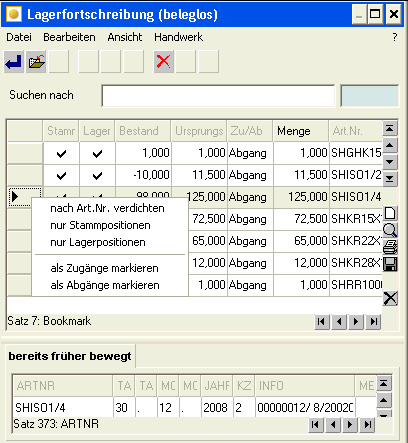Screen dimensions: 408x443
Task: Toggle Lager checkmark in SHISO1/2 row
Action: coord(97,175)
